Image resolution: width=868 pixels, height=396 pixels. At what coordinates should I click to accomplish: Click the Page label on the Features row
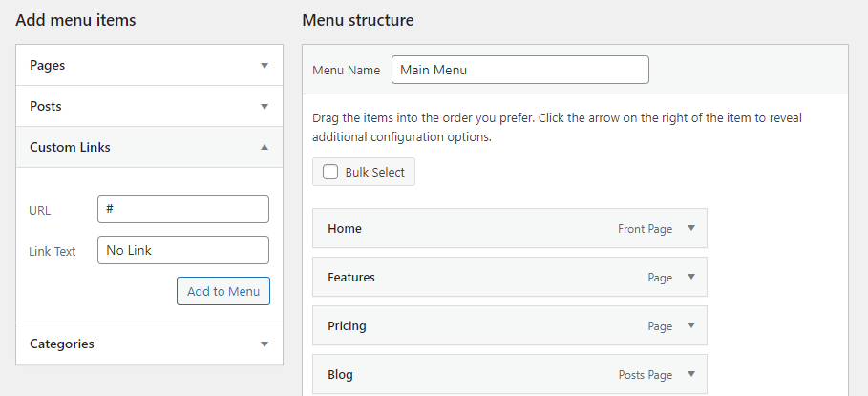tap(660, 278)
